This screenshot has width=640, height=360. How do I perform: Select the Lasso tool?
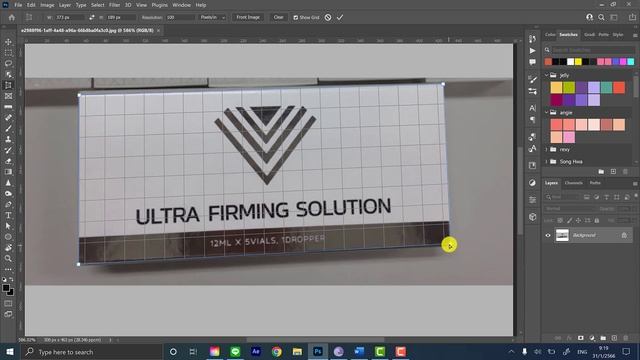[x=8, y=64]
